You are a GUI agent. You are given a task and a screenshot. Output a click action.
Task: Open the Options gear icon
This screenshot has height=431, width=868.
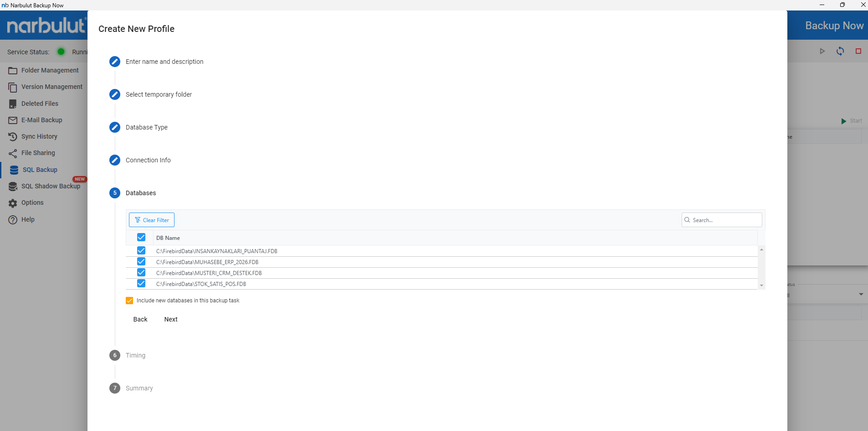click(13, 203)
